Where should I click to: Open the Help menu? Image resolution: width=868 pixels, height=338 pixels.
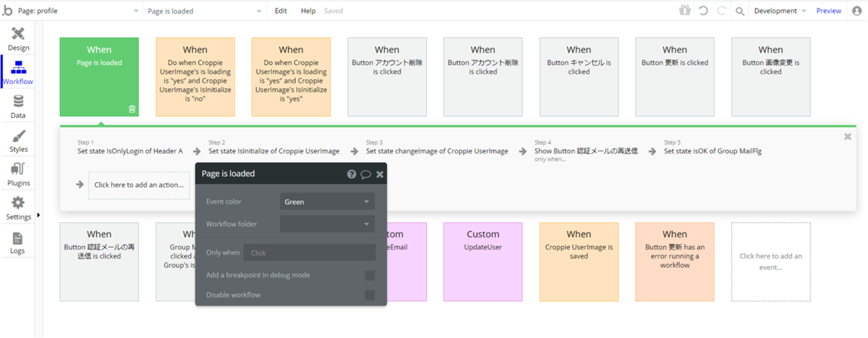click(x=308, y=11)
